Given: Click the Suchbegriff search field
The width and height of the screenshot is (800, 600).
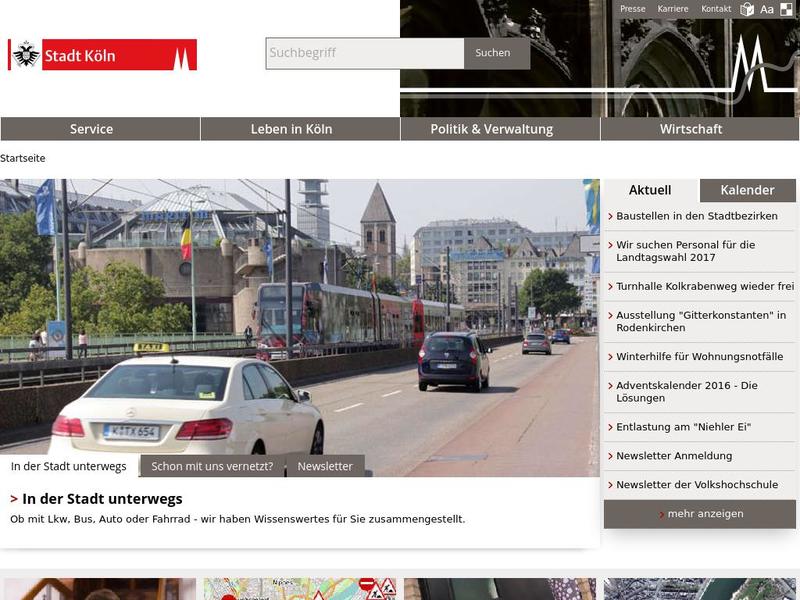Looking at the screenshot, I should tap(365, 53).
